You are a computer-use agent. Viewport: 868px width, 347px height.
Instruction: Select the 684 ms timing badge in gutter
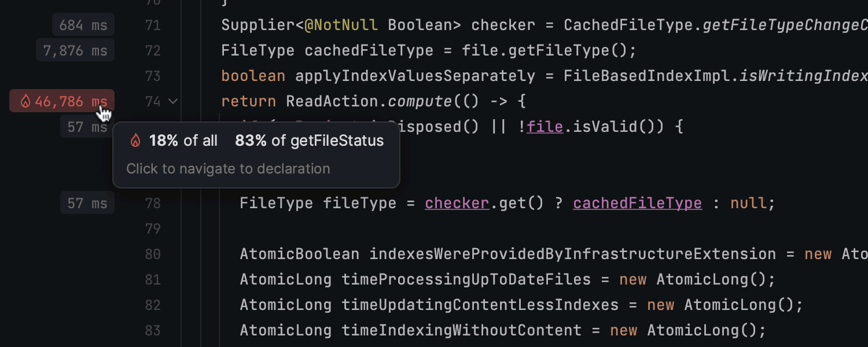click(83, 25)
